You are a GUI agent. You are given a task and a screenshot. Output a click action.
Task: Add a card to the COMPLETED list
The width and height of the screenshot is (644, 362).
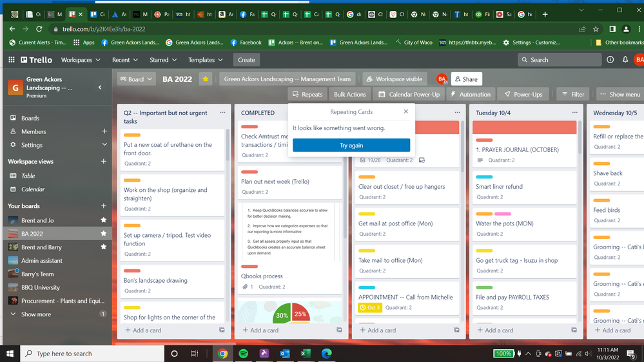260,330
